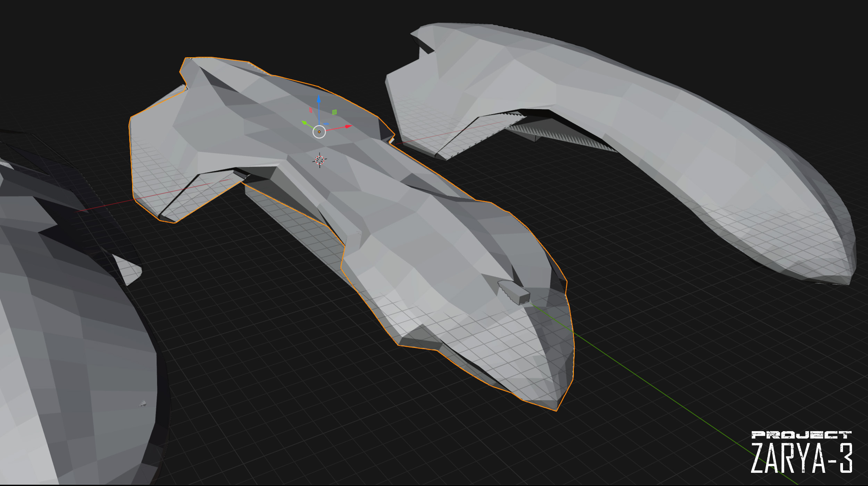Click the white circle at gizmo center
The image size is (868, 486).
(x=319, y=132)
